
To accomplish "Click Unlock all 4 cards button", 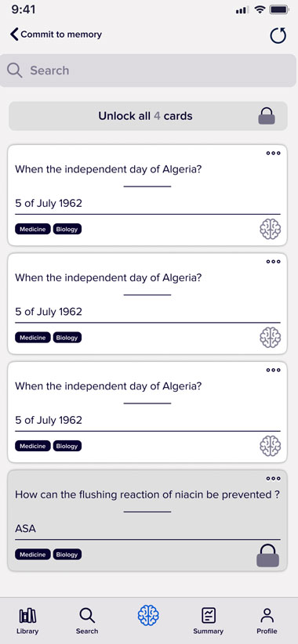I will [148, 116].
